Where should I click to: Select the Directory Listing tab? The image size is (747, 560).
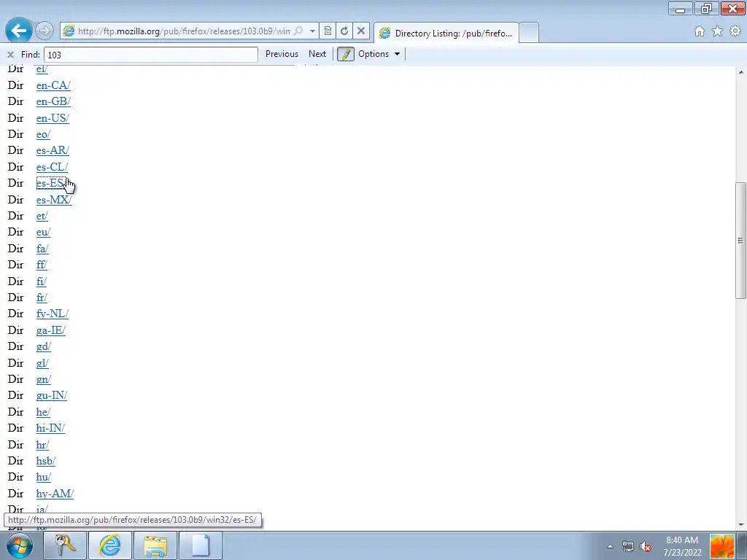coord(446,34)
